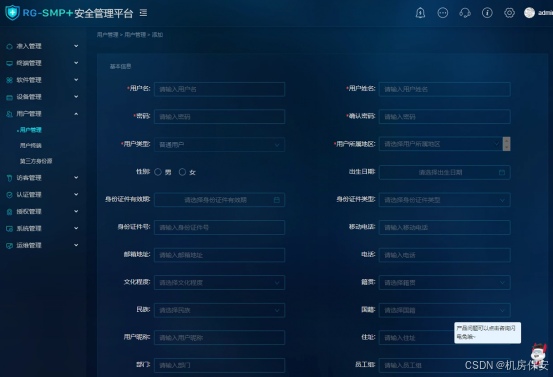Select the 男 gender radio button
This screenshot has height=377, width=553.
click(158, 172)
